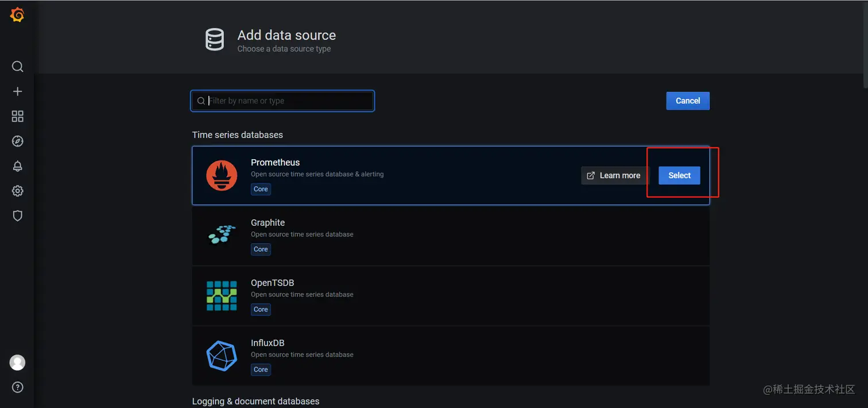868x408 pixels.
Task: Choose the InfluxDB data source row
Action: pos(451,356)
